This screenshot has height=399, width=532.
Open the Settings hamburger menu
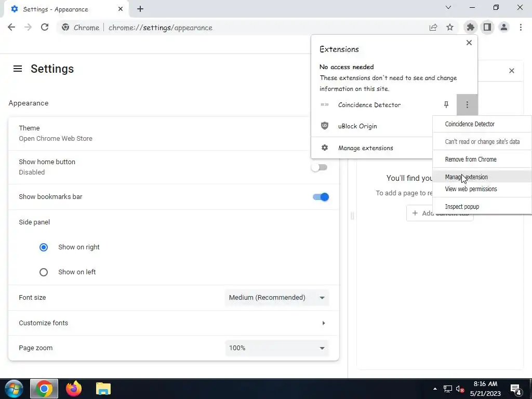pos(18,69)
